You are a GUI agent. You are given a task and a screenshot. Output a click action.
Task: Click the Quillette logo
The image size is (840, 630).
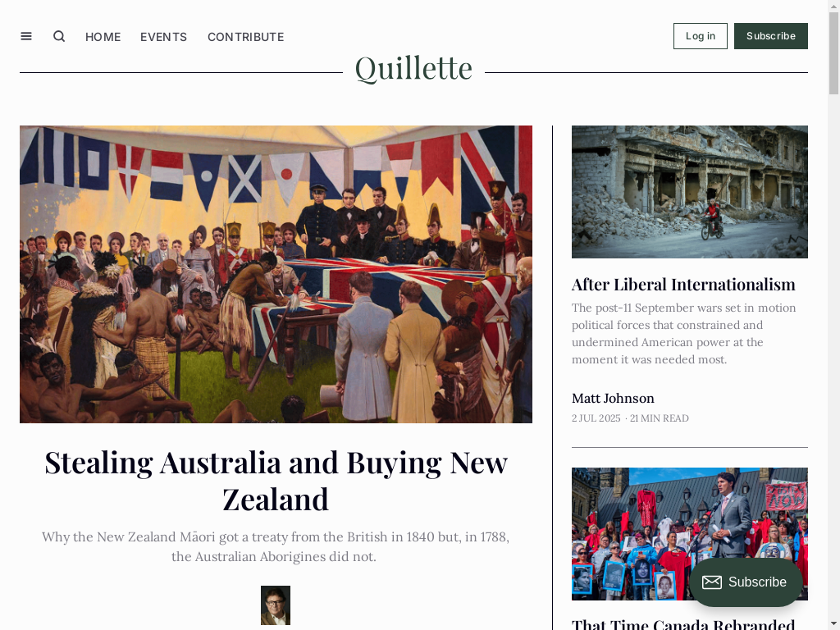click(413, 68)
